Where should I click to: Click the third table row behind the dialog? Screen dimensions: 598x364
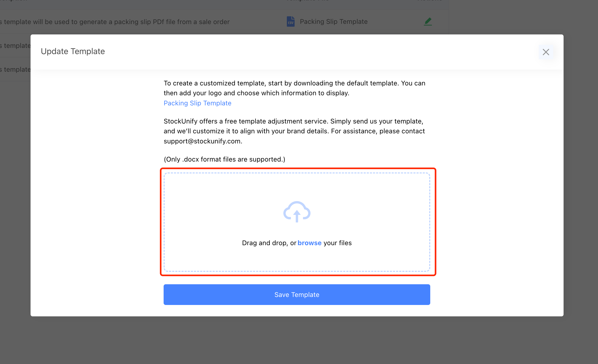(16, 69)
